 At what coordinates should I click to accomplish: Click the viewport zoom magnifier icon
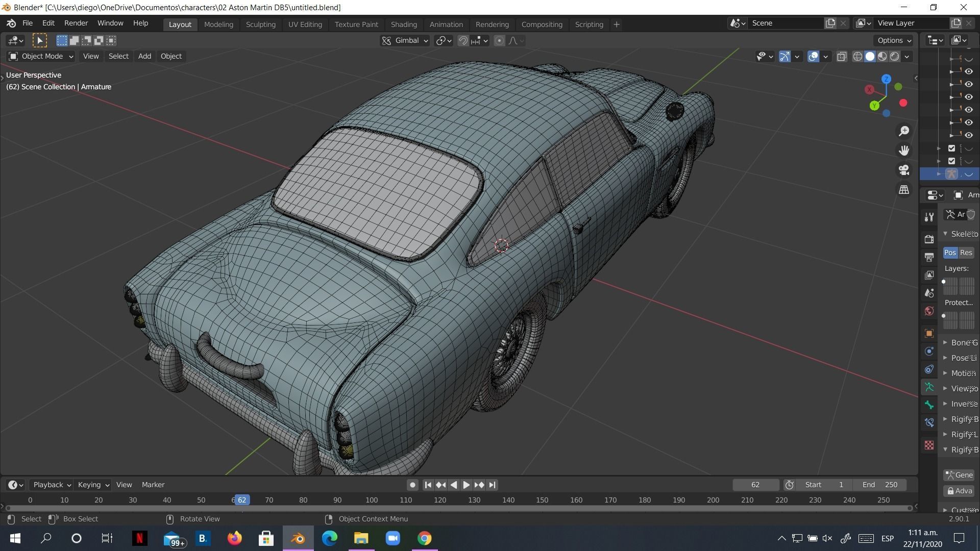pyautogui.click(x=904, y=131)
